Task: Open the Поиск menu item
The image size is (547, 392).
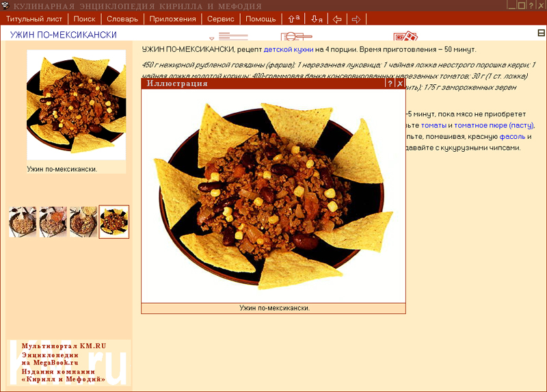Action: click(84, 19)
